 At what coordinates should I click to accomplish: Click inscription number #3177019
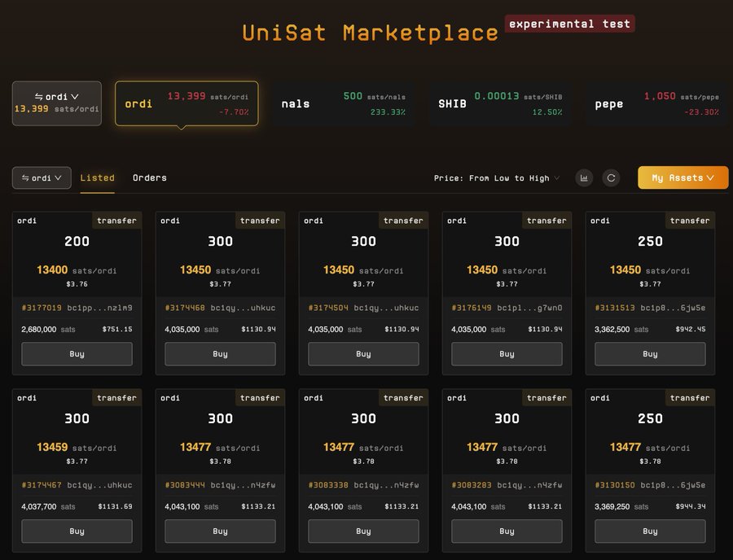click(42, 308)
